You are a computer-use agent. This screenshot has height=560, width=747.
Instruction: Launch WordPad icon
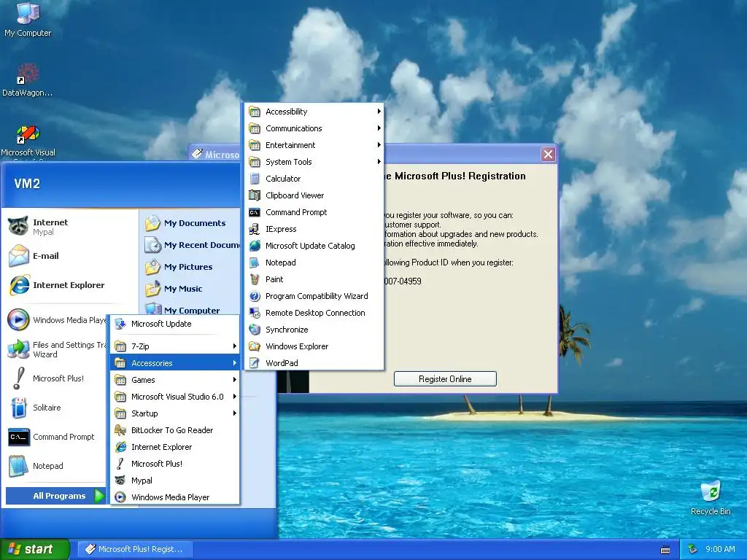pyautogui.click(x=255, y=363)
